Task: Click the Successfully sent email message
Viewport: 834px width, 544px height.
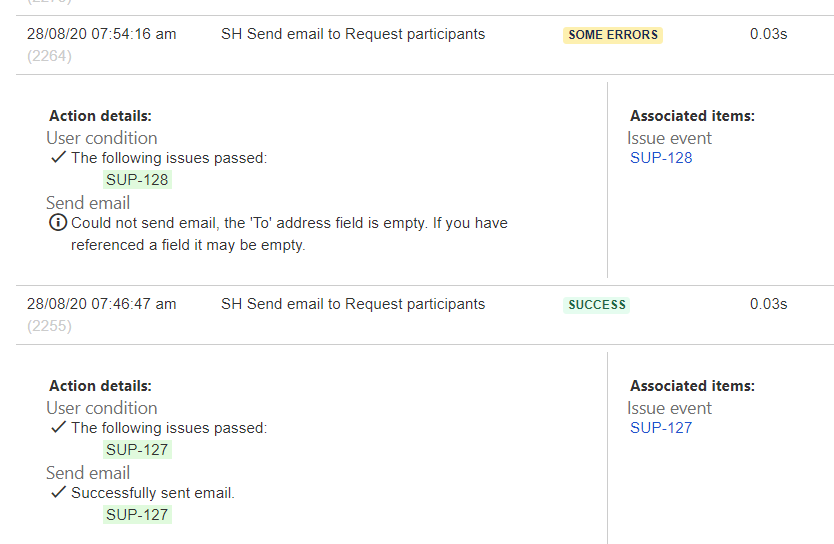Action: click(153, 493)
